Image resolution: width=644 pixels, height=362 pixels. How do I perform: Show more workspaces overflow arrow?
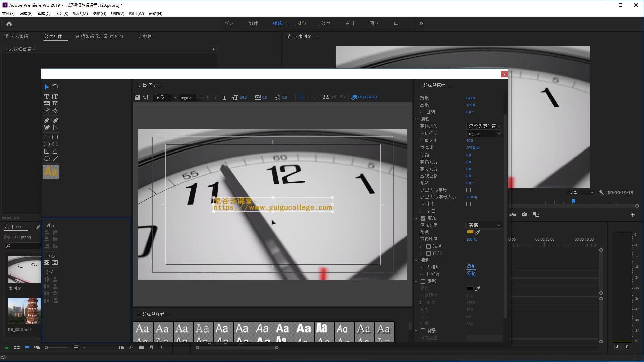[x=421, y=24]
